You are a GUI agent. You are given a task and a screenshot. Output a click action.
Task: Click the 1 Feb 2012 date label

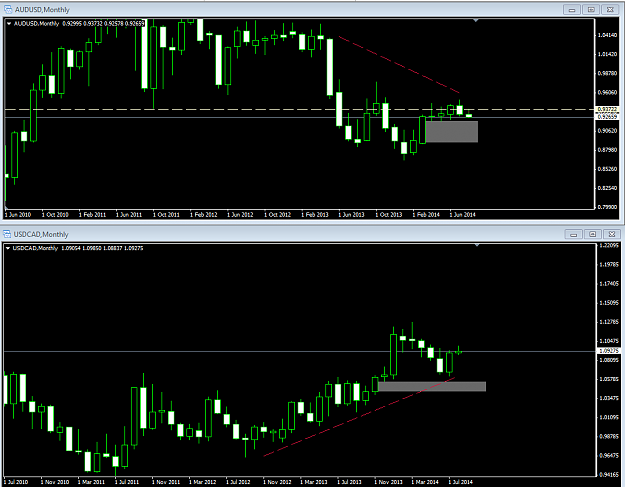tap(204, 215)
